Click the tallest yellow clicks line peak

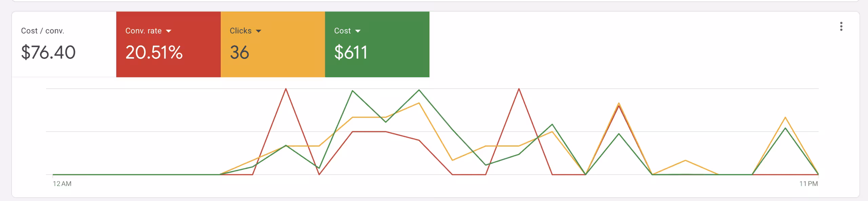point(419,103)
